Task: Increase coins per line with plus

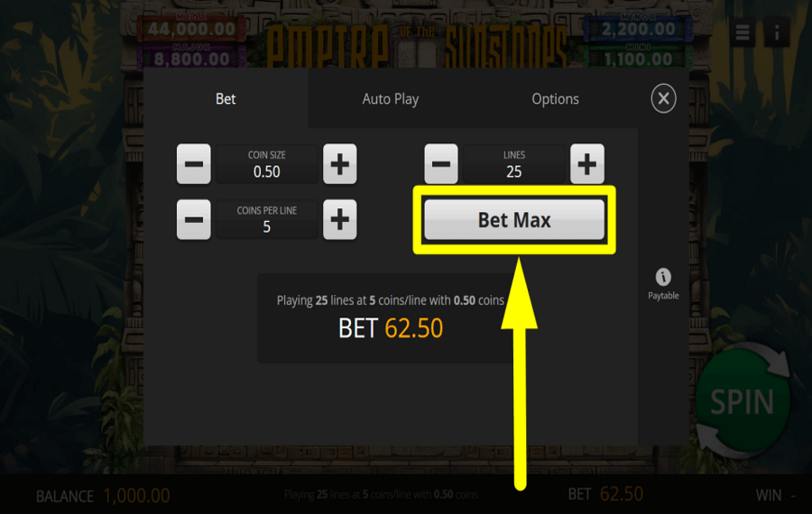Action: pyautogui.click(x=340, y=219)
